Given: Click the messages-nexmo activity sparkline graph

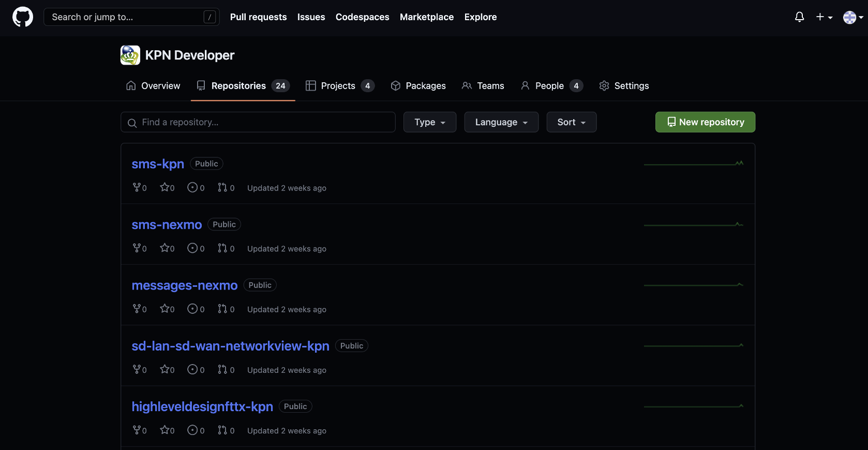Looking at the screenshot, I should pyautogui.click(x=694, y=285).
